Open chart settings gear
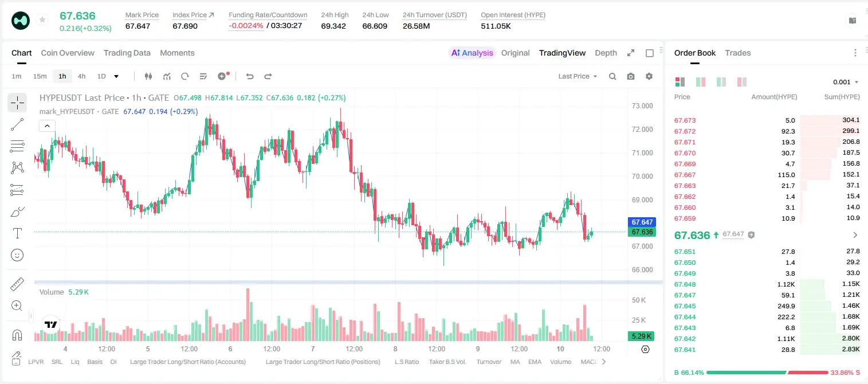 click(x=649, y=76)
